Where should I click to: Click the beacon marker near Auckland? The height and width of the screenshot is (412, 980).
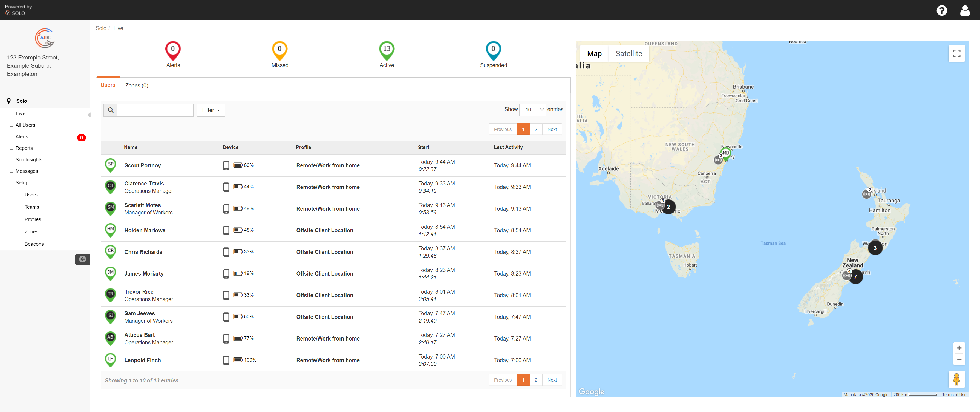[867, 194]
